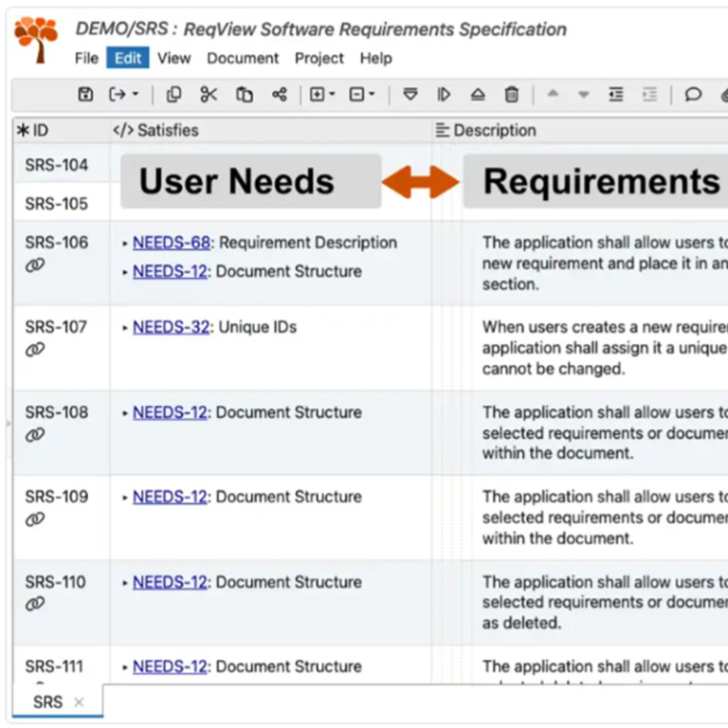728x728 pixels.
Task: Click the share/link nodes toolbar icon
Action: (280, 95)
